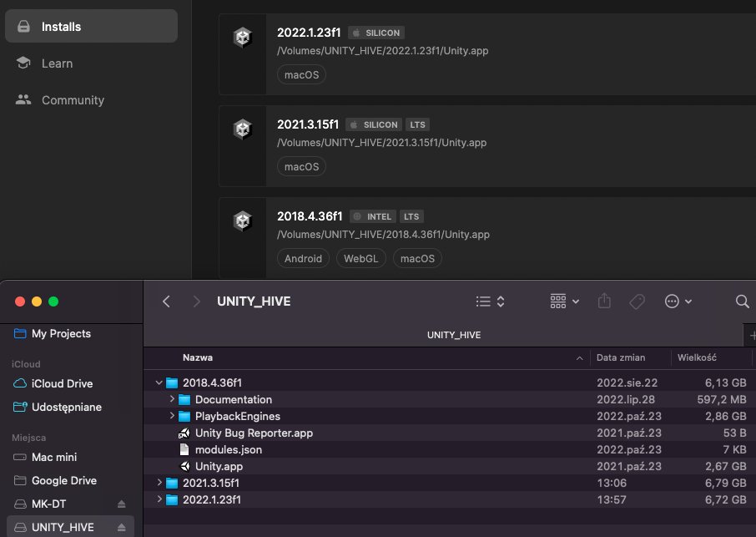Click install path of 2022.1.23f1
Screen dimensions: 756x537
pos(382,51)
